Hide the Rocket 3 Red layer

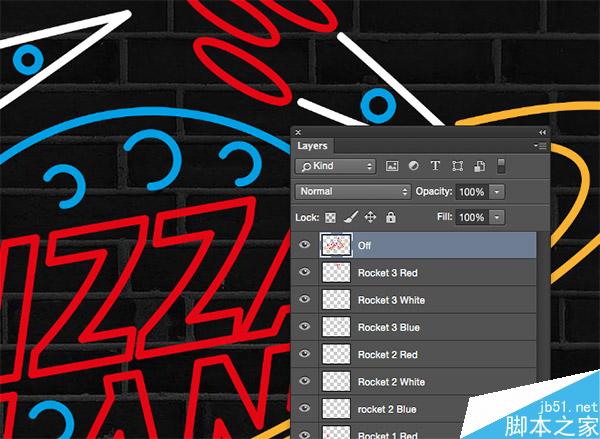305,272
